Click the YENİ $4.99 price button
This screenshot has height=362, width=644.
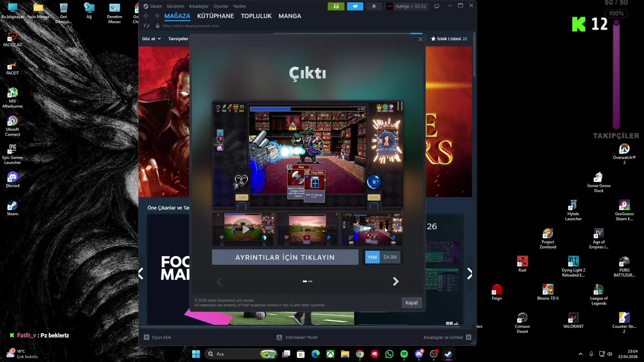coord(383,257)
